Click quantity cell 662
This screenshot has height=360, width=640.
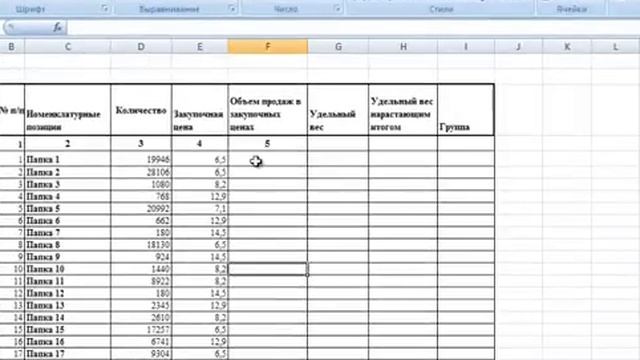pos(141,220)
